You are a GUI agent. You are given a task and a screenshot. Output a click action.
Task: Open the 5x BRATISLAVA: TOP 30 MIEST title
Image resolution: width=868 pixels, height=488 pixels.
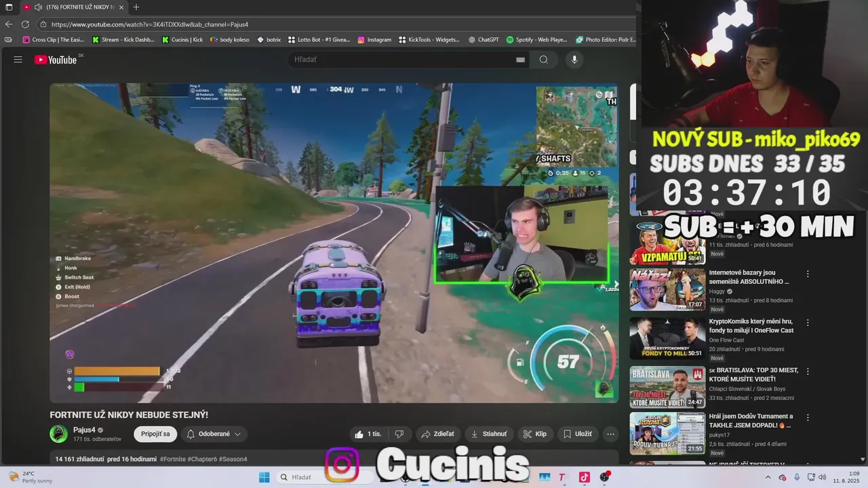click(x=754, y=375)
